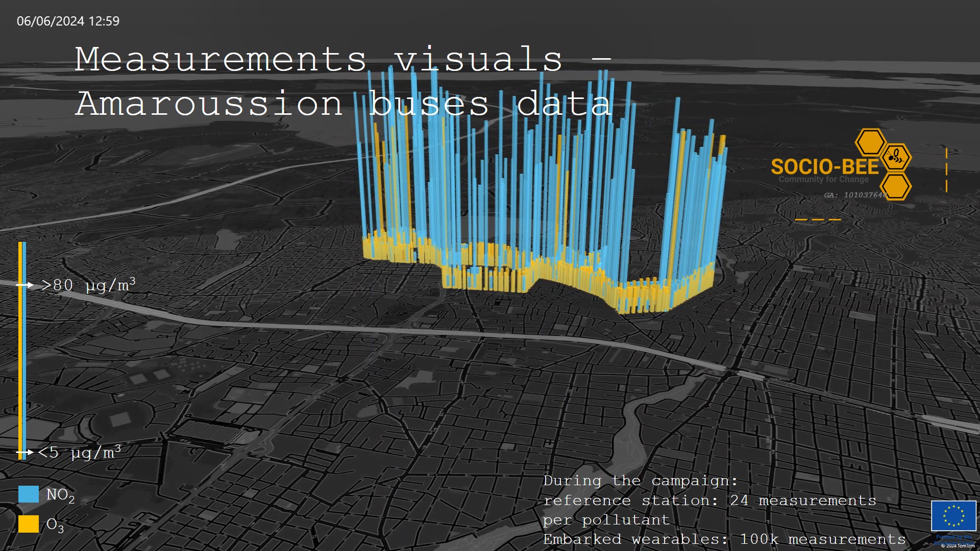Click the European Union flag icon
Screen dimensions: 980x551
[953, 516]
